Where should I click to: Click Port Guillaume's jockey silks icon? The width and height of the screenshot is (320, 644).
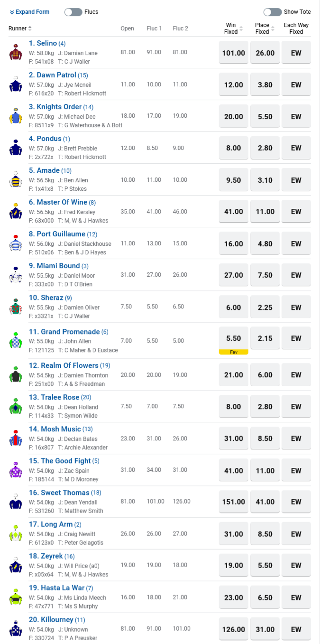pyautogui.click(x=16, y=243)
